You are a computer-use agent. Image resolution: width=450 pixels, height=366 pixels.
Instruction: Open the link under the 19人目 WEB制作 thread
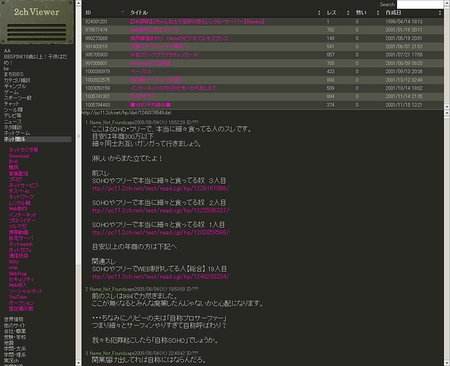pyautogui.click(x=161, y=277)
